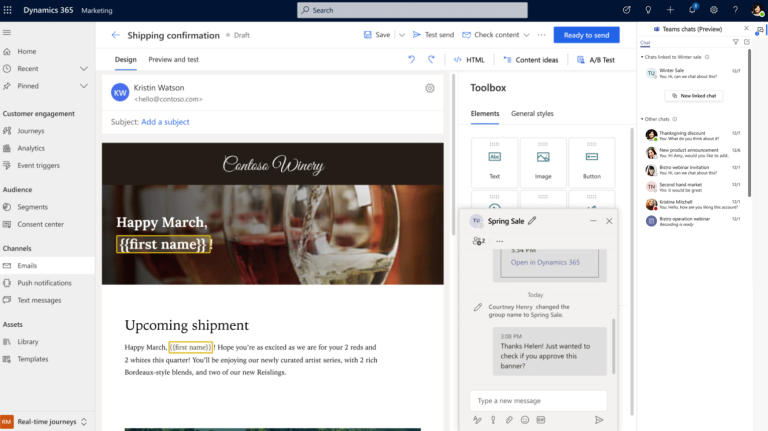Open the Kristine Mitchell chat

pos(693,204)
